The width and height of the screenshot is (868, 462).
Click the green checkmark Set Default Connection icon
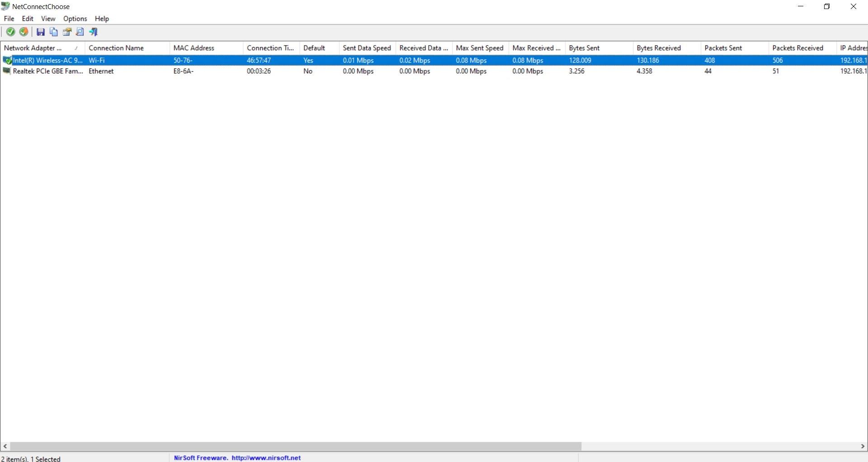point(10,32)
